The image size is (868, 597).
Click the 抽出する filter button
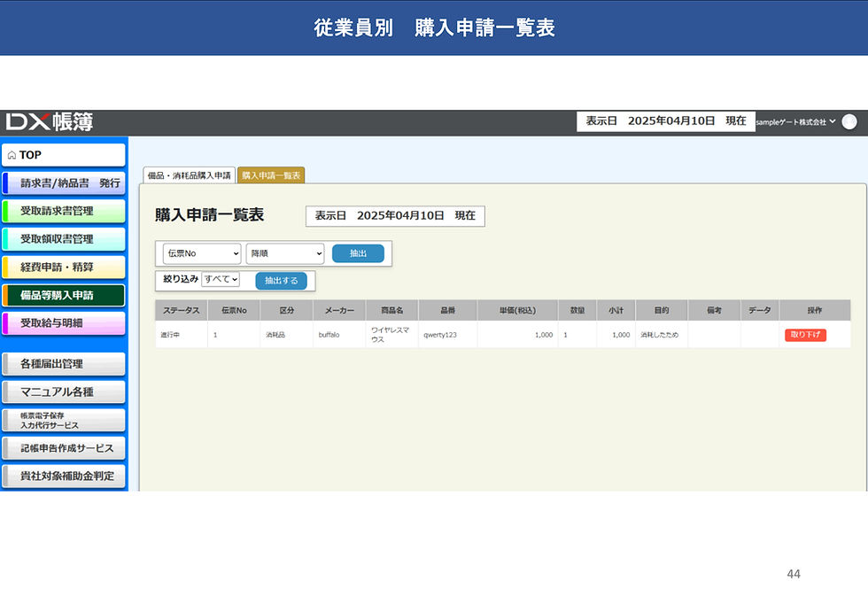282,281
